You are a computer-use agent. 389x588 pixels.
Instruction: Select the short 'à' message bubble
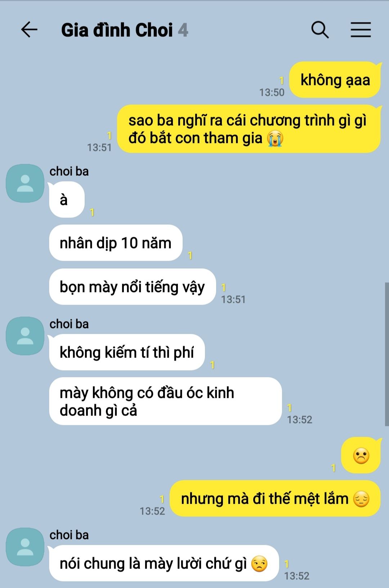tap(67, 199)
